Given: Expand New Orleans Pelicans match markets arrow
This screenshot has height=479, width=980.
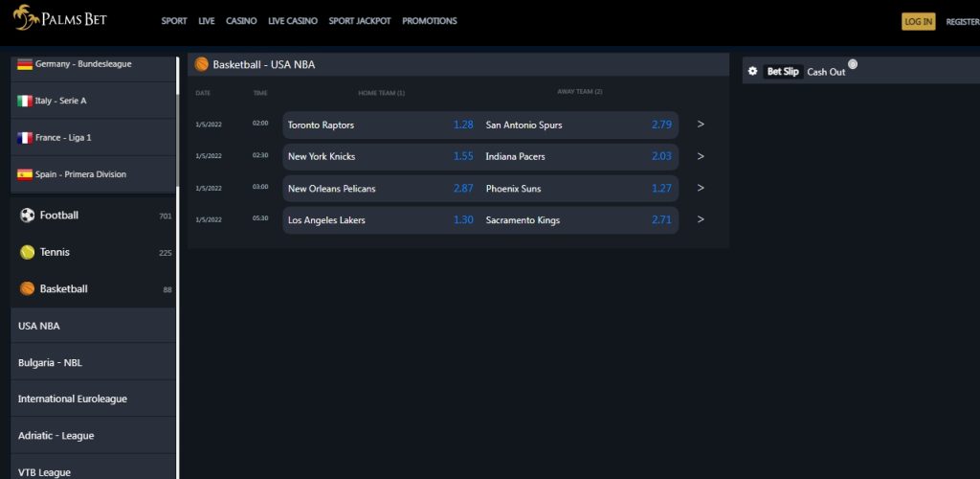Looking at the screenshot, I should [701, 188].
